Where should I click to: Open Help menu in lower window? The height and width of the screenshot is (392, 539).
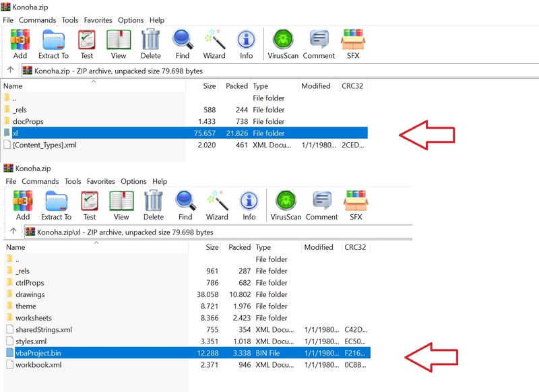(160, 181)
